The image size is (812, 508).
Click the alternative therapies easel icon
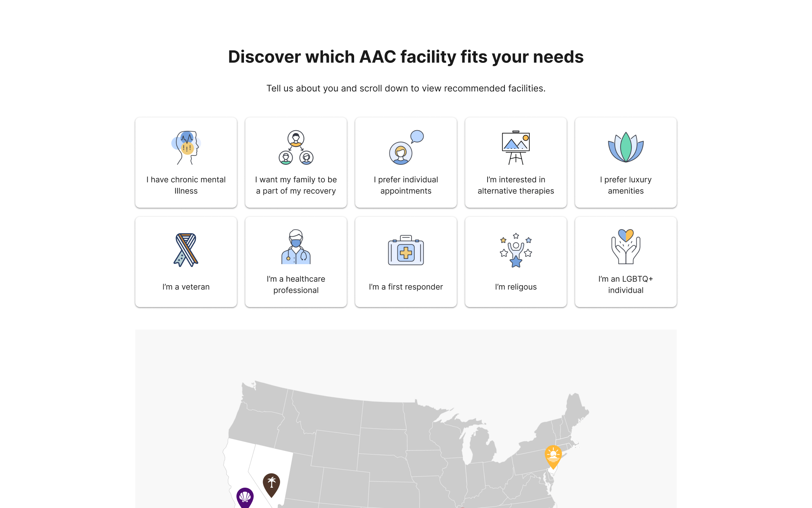[516, 148]
